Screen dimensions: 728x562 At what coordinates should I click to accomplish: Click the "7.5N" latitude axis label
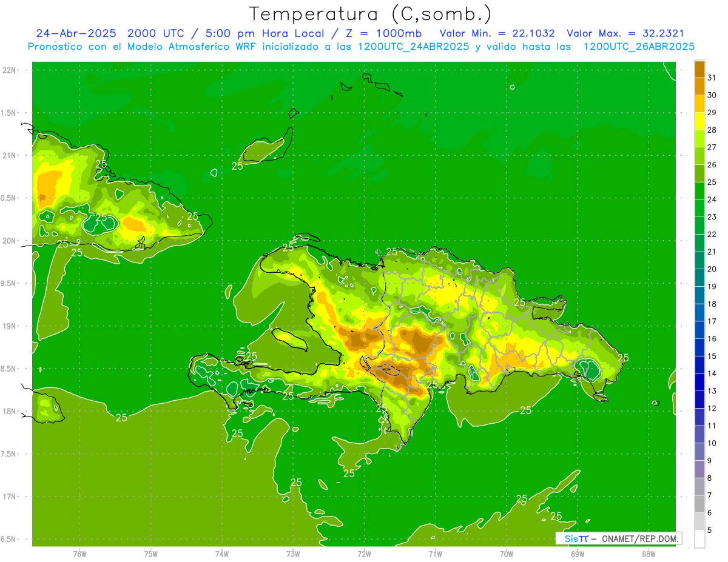coord(8,453)
